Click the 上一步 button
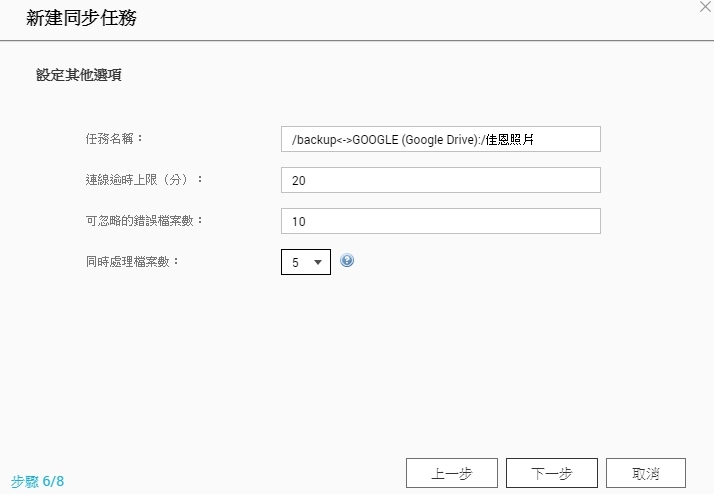 (x=452, y=473)
